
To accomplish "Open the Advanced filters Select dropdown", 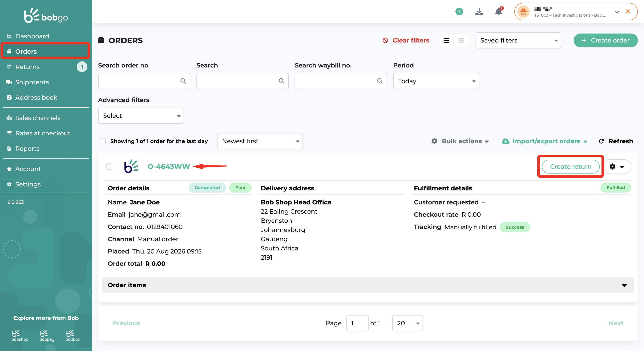I will click(141, 116).
